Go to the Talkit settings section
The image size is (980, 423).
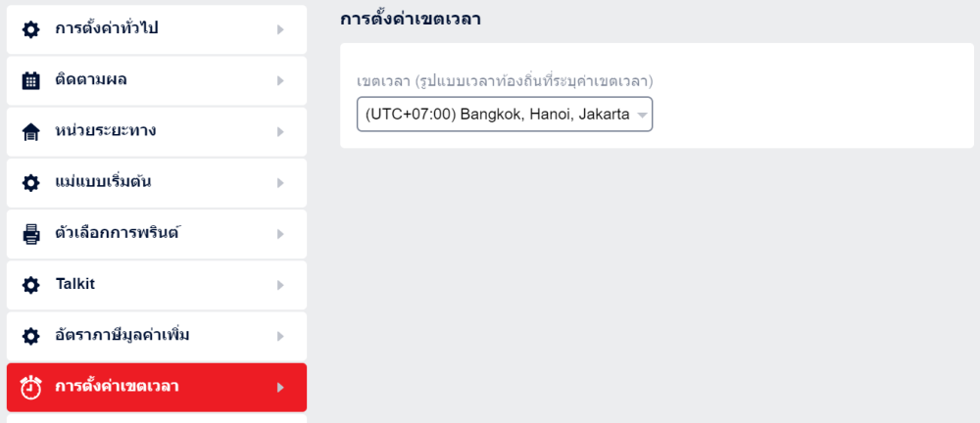(x=75, y=284)
